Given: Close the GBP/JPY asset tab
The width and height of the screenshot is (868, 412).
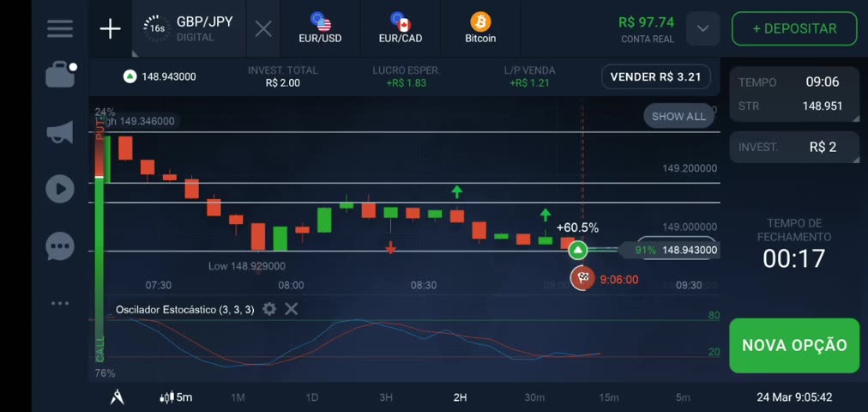Looking at the screenshot, I should coord(263,29).
